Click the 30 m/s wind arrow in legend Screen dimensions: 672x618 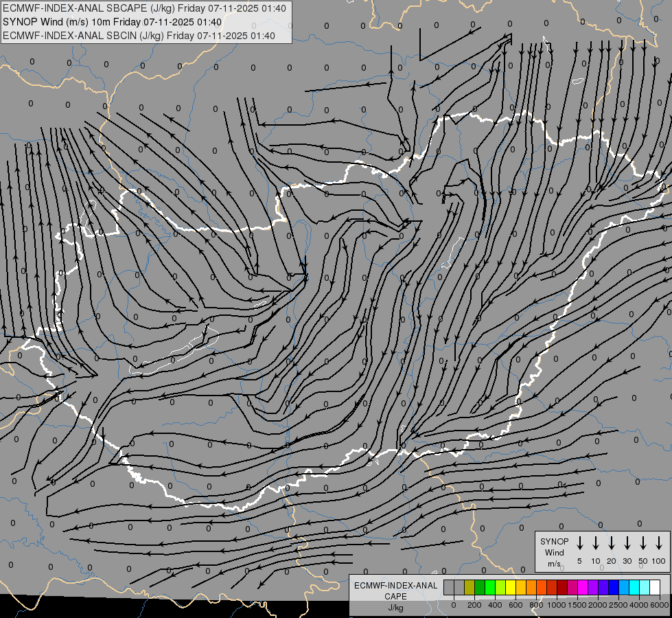627,543
